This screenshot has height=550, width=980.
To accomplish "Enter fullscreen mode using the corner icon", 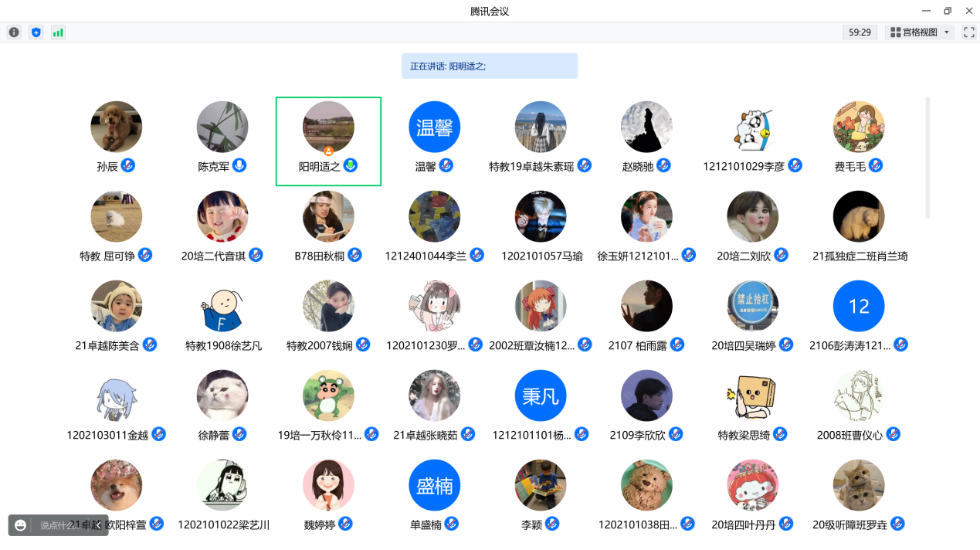I will pos(968,32).
